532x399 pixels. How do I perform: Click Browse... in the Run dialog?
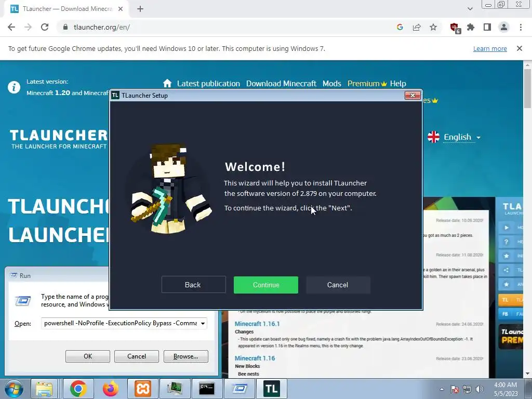coord(185,356)
